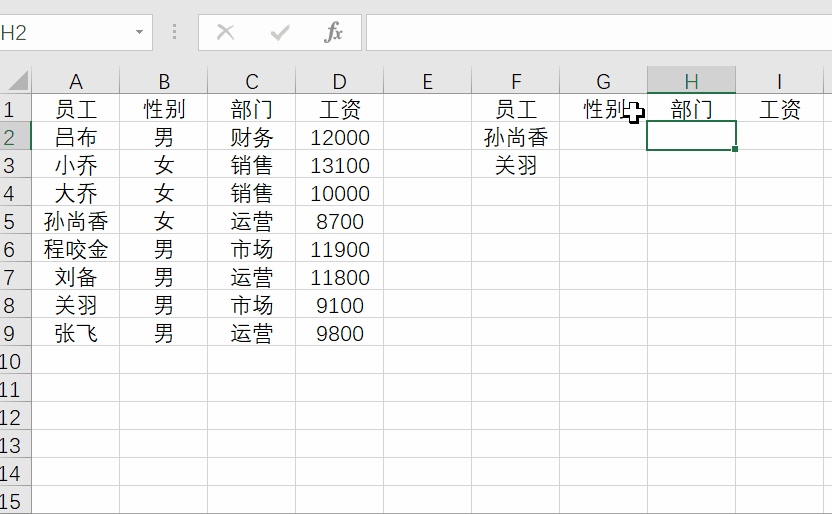
Task: Select row 1 header
Action: pos(15,109)
